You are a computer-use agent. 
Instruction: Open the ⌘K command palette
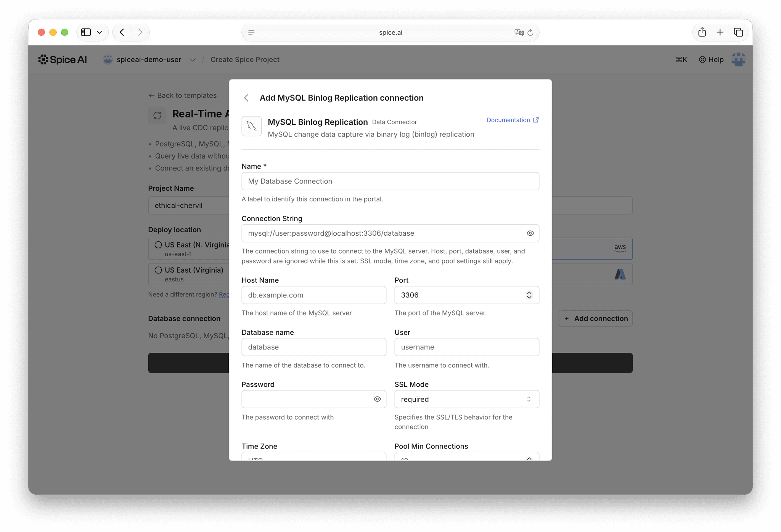(x=681, y=59)
